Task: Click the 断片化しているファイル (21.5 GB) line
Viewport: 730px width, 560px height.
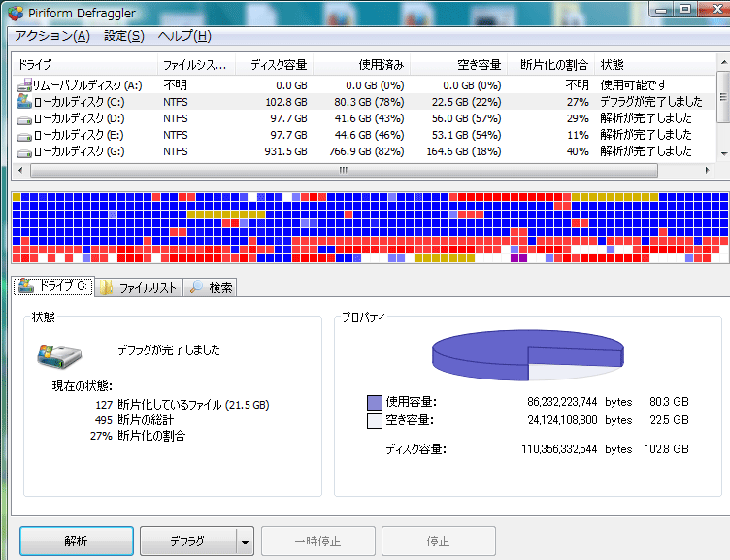Action: [182, 405]
